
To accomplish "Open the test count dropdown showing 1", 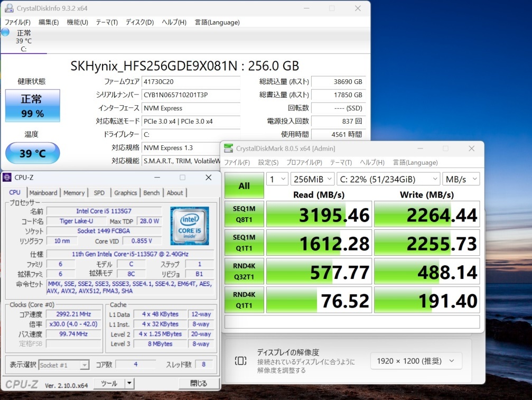I will (277, 179).
